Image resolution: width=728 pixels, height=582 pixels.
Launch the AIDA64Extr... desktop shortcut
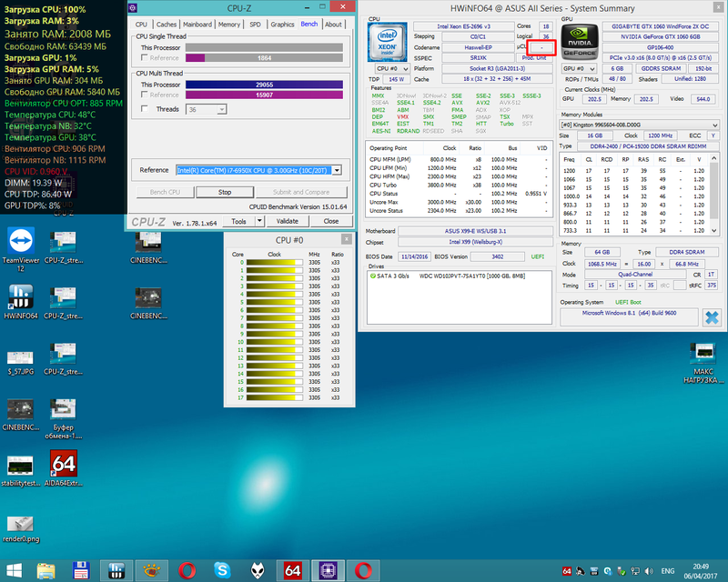pos(63,468)
